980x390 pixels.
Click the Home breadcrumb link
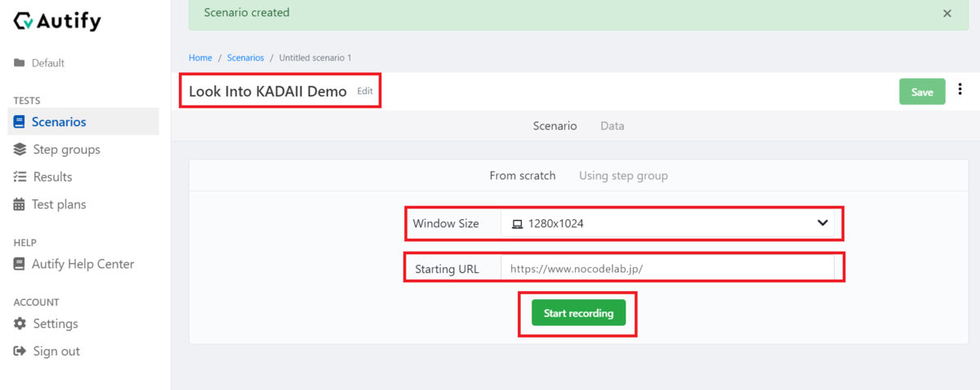pyautogui.click(x=200, y=58)
